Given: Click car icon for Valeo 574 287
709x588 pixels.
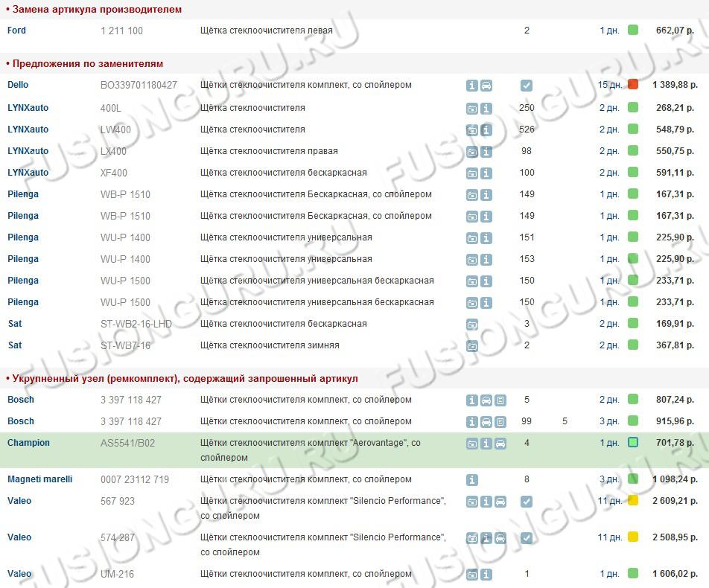Looking at the screenshot, I should tap(500, 538).
